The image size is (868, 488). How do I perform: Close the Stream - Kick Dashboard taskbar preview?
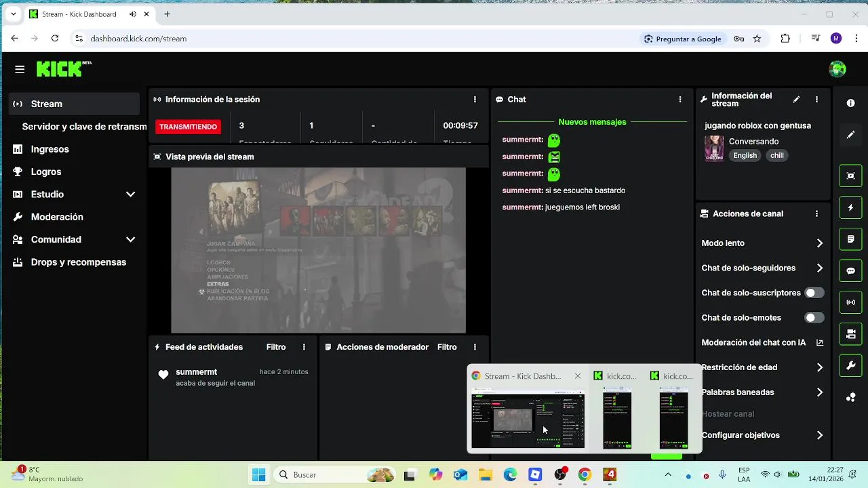[x=578, y=376]
